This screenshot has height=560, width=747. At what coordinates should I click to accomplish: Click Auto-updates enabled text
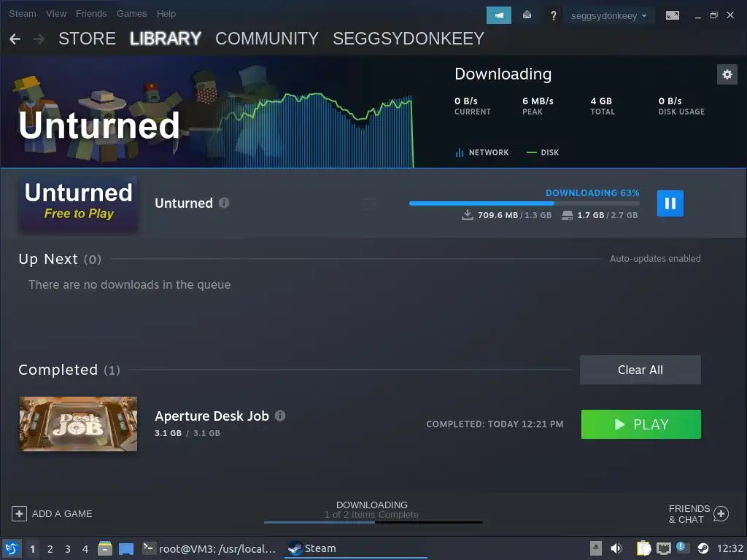[x=655, y=259]
